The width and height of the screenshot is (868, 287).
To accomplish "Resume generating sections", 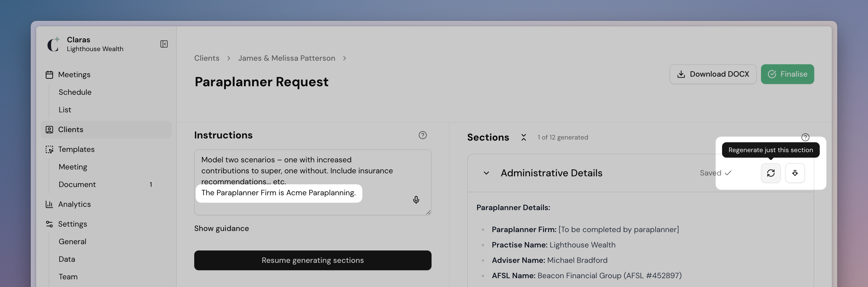I will pos(313,260).
